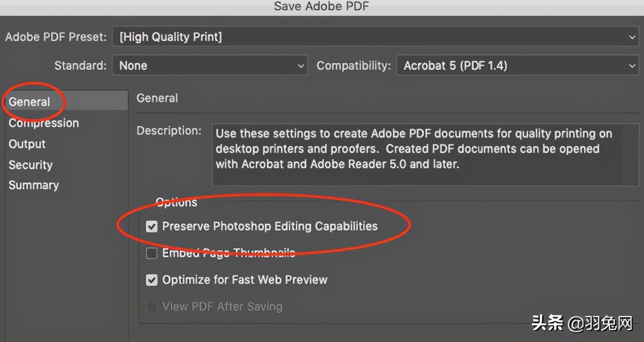Click the Description label text
This screenshot has width=644, height=342.
click(169, 131)
